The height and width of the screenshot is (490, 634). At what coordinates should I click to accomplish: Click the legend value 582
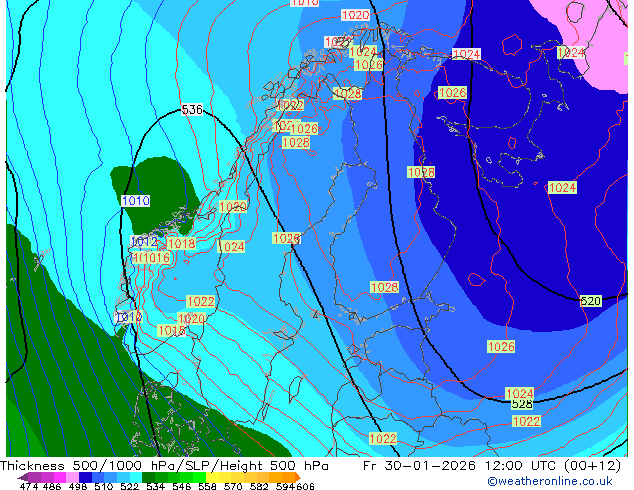coord(259,486)
